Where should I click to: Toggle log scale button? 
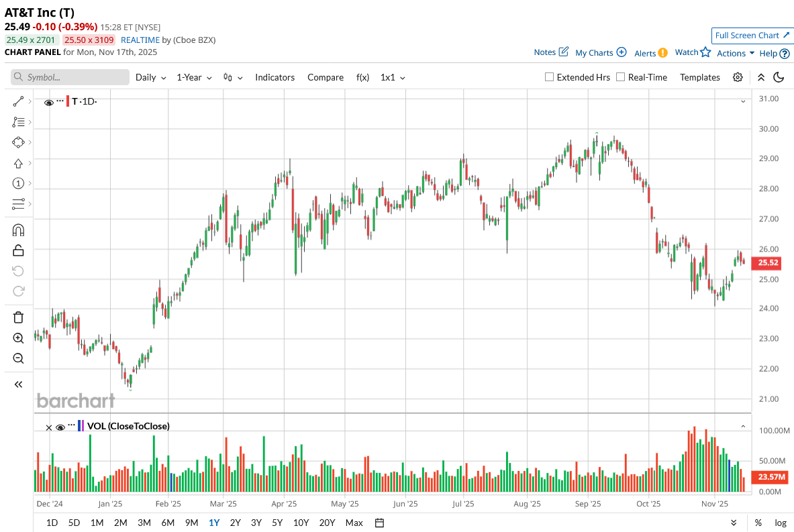click(781, 523)
